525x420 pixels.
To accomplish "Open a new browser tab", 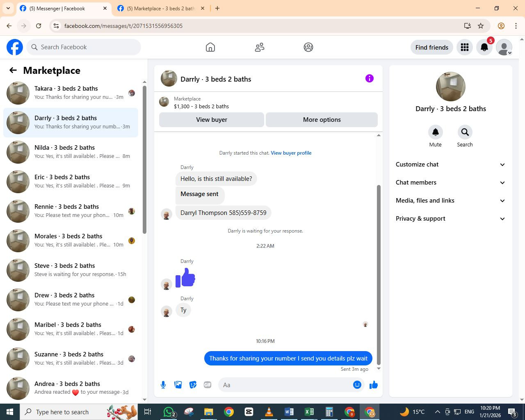I will tap(217, 8).
